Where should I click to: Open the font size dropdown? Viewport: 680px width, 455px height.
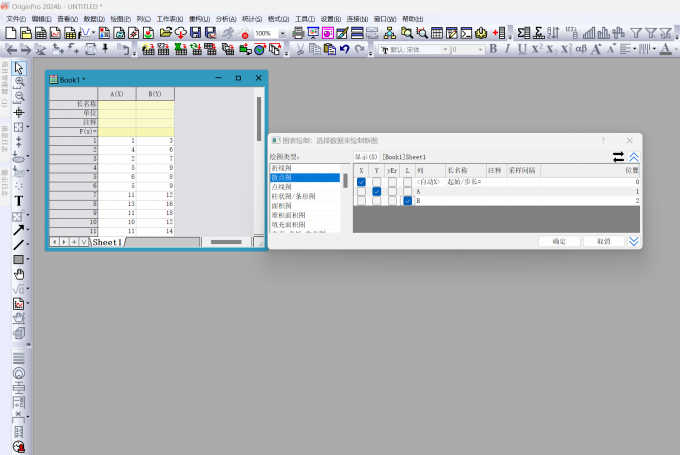point(480,49)
